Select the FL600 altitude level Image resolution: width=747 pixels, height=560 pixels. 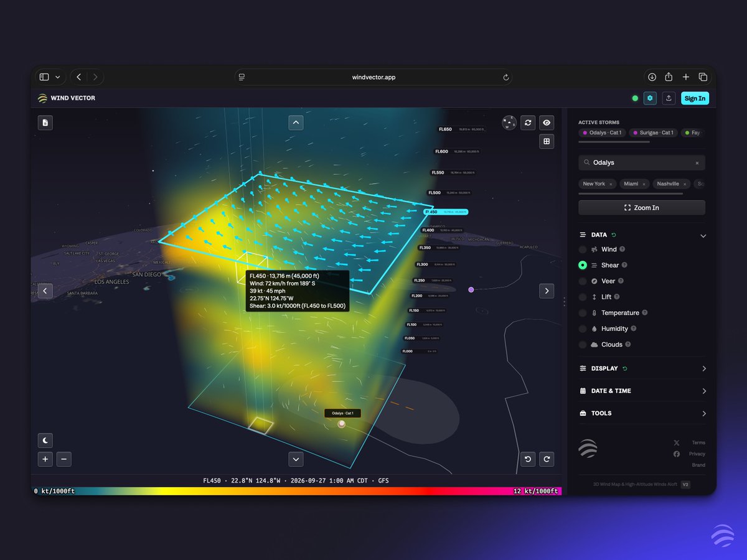[458, 151]
